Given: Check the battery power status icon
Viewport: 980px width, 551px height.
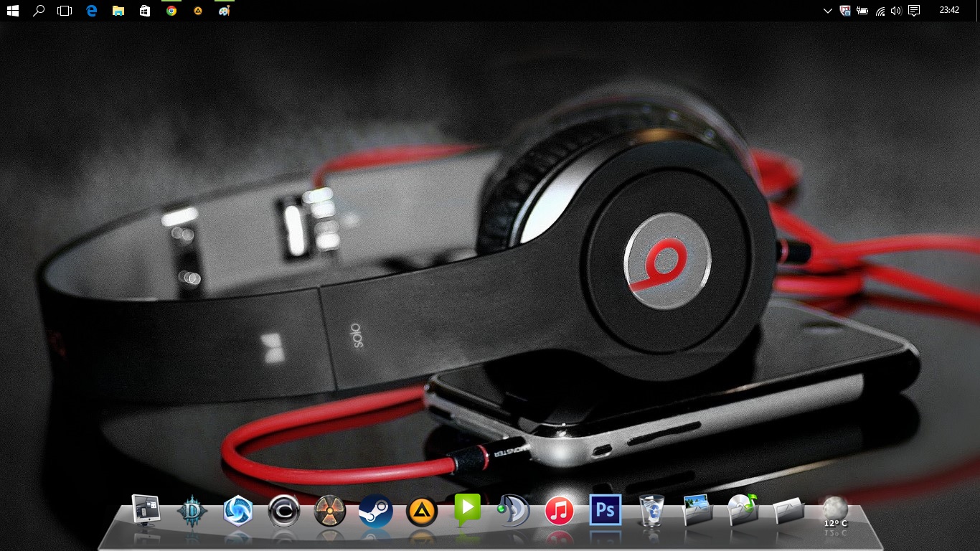Looking at the screenshot, I should tap(862, 11).
